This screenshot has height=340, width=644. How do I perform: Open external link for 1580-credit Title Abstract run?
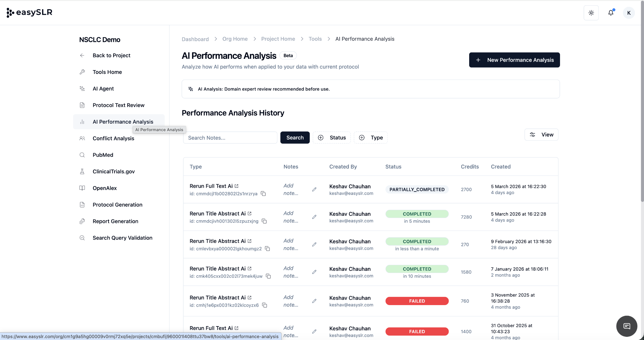pyautogui.click(x=249, y=269)
